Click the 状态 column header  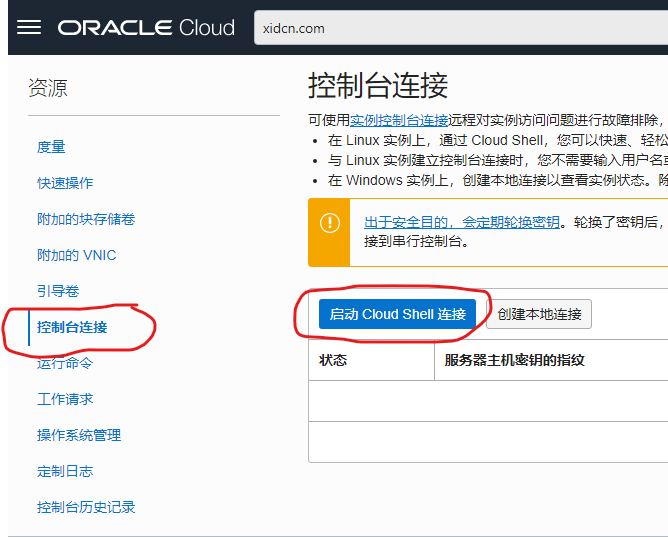(x=333, y=360)
